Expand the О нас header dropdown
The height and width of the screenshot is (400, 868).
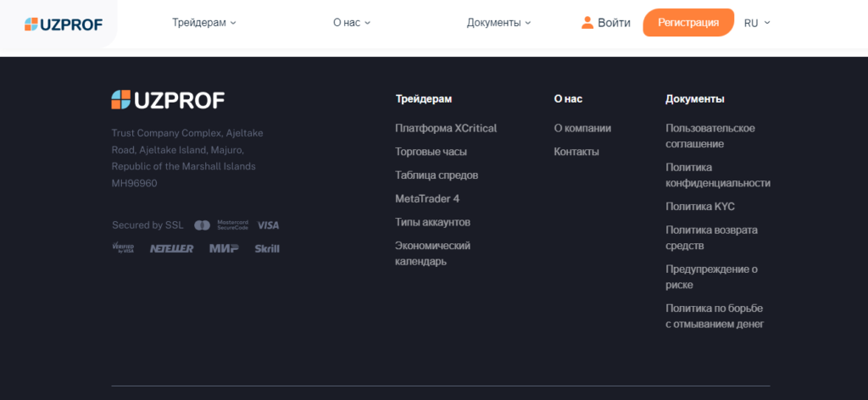[352, 23]
